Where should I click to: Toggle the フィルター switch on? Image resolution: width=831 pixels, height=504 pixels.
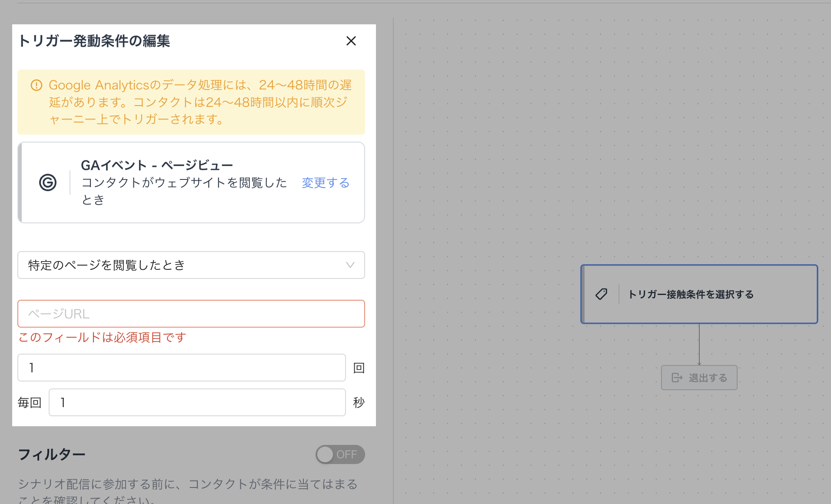tap(340, 454)
